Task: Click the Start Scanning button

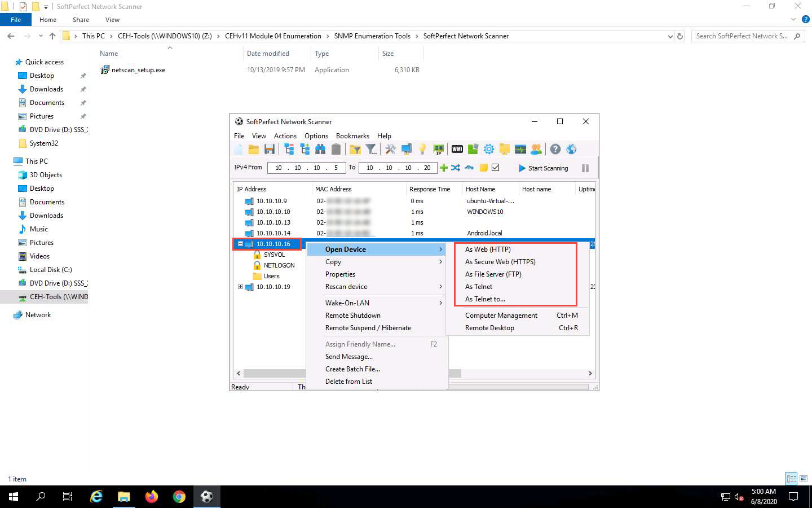Action: coord(543,168)
